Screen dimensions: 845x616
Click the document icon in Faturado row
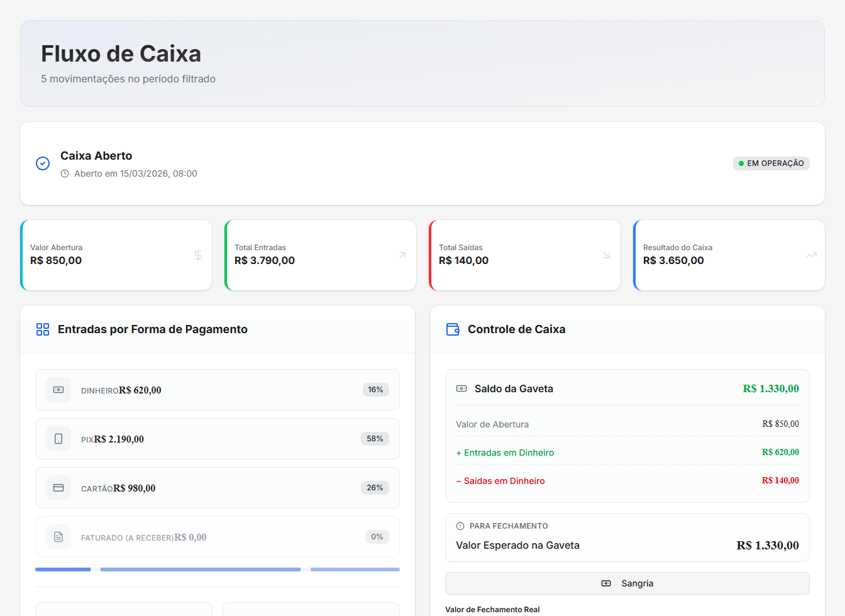click(x=58, y=537)
